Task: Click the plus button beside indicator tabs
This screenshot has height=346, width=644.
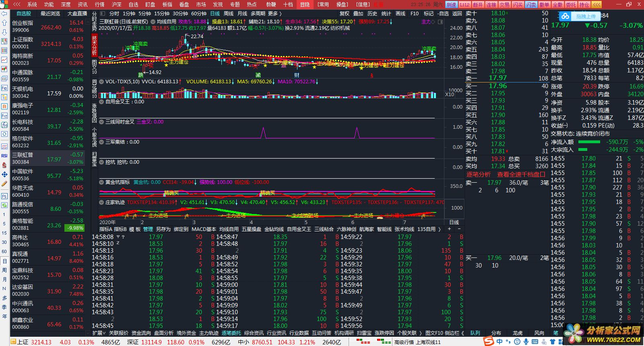Action: (450, 229)
